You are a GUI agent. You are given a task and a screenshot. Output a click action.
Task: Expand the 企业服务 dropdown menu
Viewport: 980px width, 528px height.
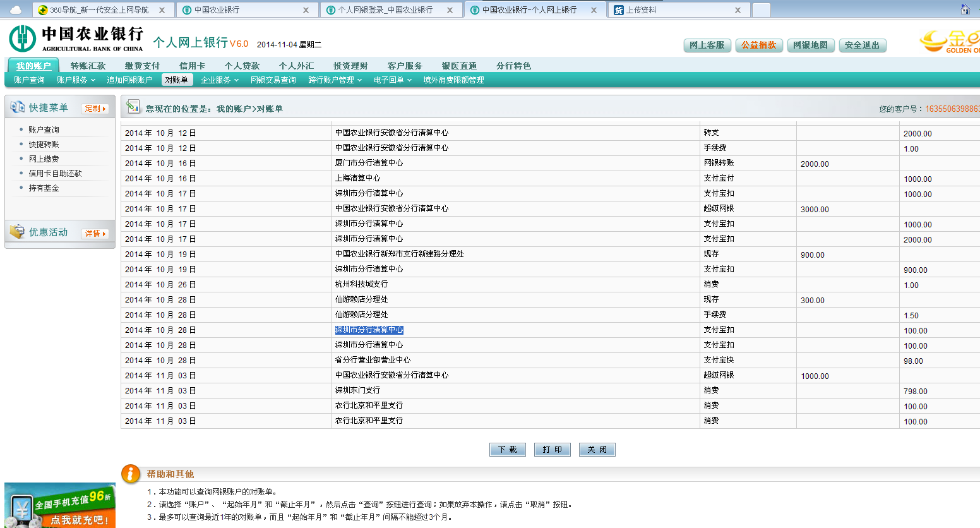[x=219, y=80]
